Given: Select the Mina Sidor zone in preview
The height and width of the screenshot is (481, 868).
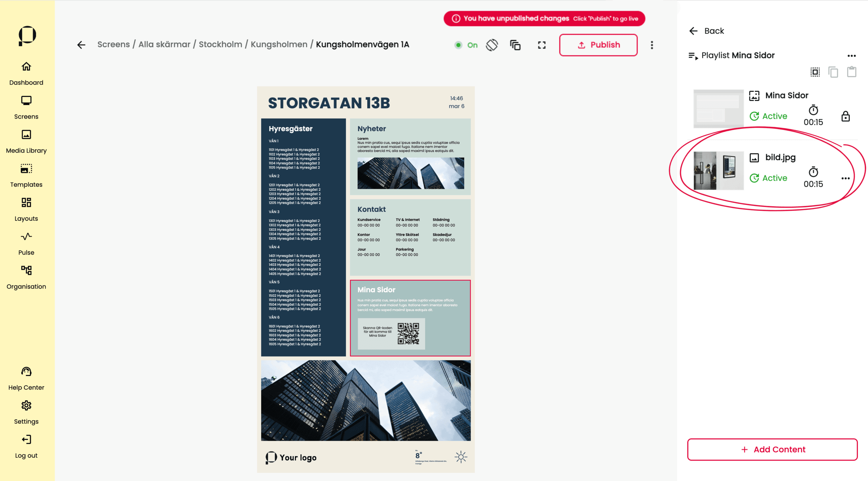Looking at the screenshot, I should [410, 318].
